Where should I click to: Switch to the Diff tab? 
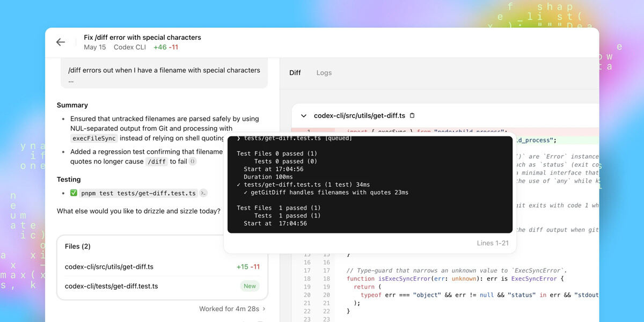[295, 72]
